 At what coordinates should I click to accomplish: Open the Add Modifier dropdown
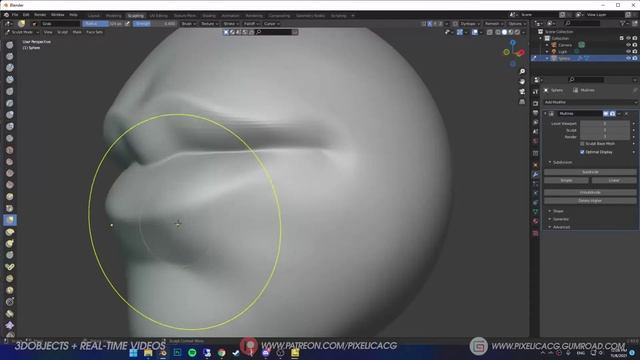click(590, 102)
